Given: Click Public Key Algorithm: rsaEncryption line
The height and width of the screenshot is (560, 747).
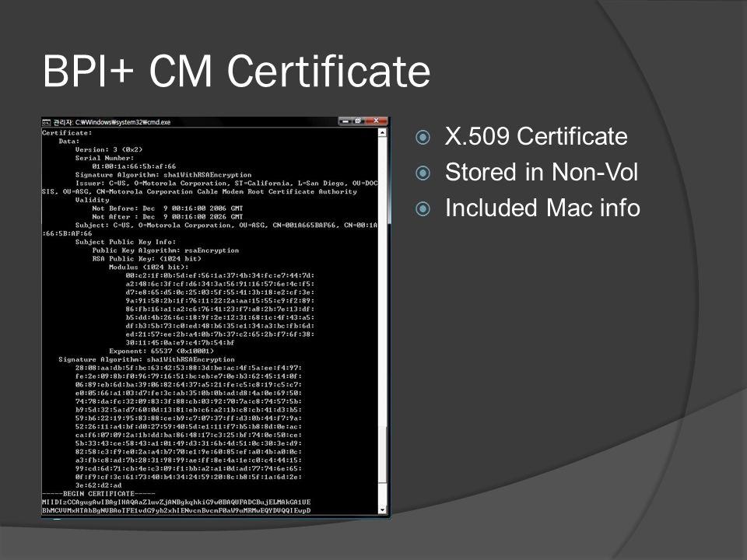Looking at the screenshot, I should pyautogui.click(x=165, y=250).
